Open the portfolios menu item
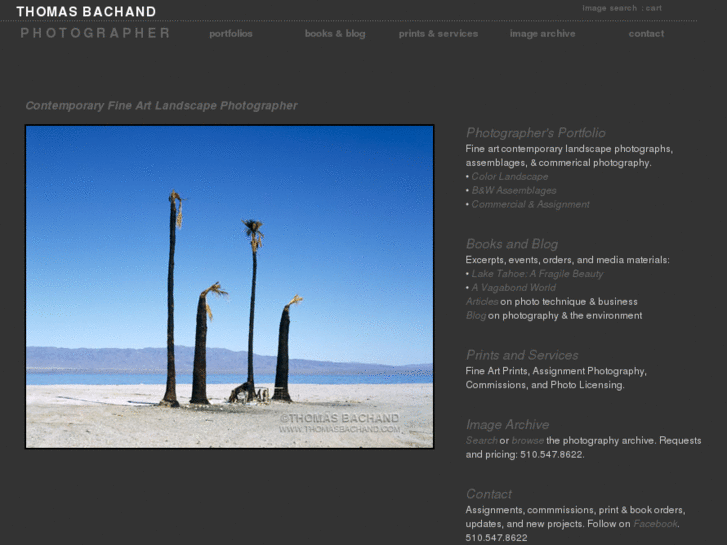The width and height of the screenshot is (727, 545). (230, 34)
